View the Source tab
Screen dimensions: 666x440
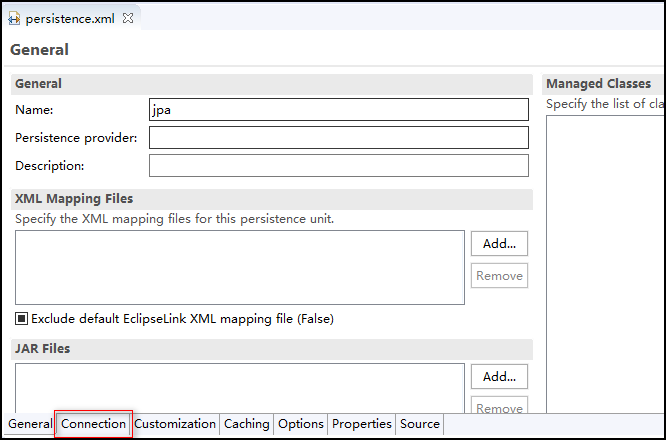click(x=420, y=424)
